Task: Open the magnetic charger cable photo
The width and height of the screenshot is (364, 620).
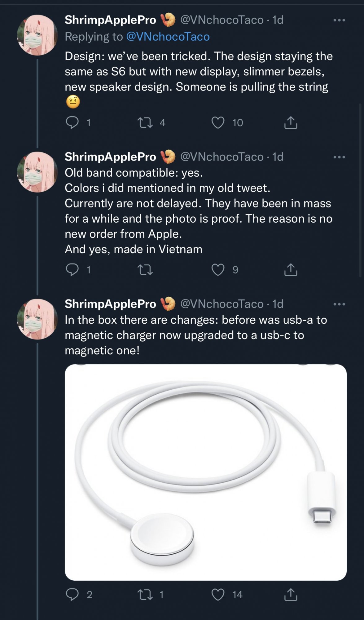Action: [x=205, y=472]
